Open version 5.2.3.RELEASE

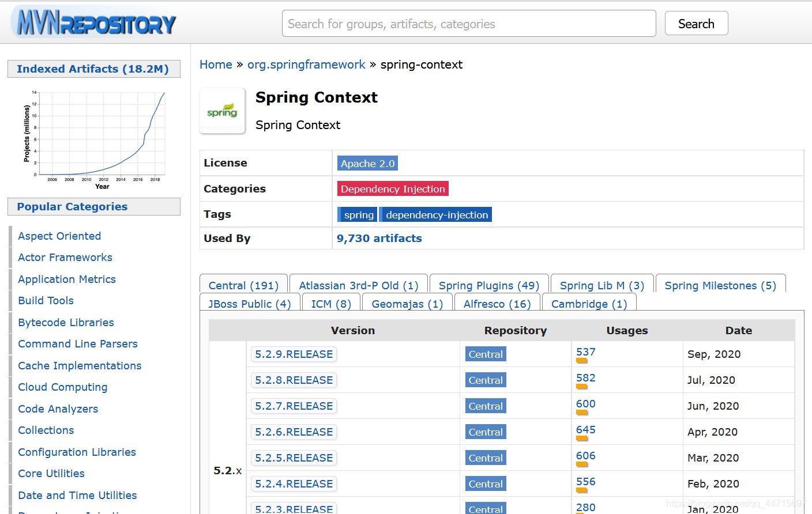[x=294, y=508]
